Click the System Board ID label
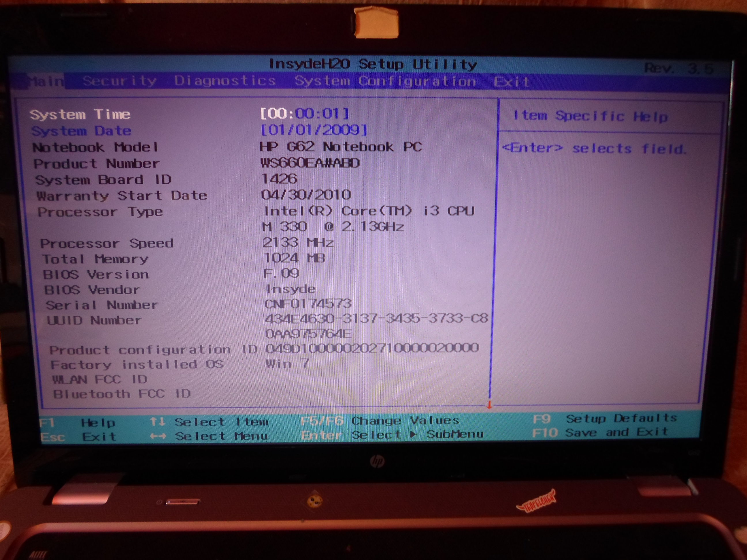The width and height of the screenshot is (747, 560). [x=103, y=179]
